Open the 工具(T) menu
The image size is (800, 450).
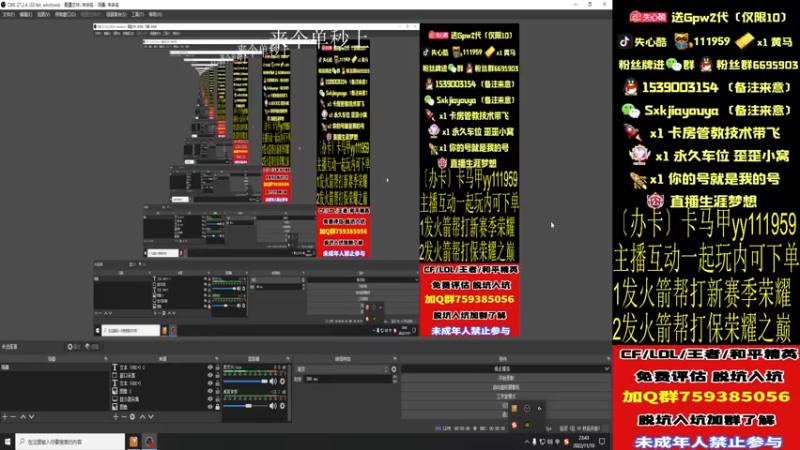[137, 14]
